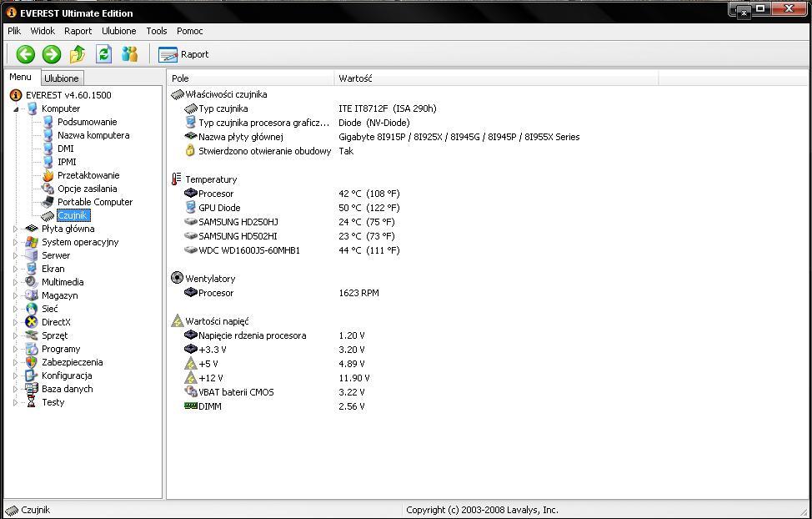Switch to the Ulubione tab

point(62,78)
